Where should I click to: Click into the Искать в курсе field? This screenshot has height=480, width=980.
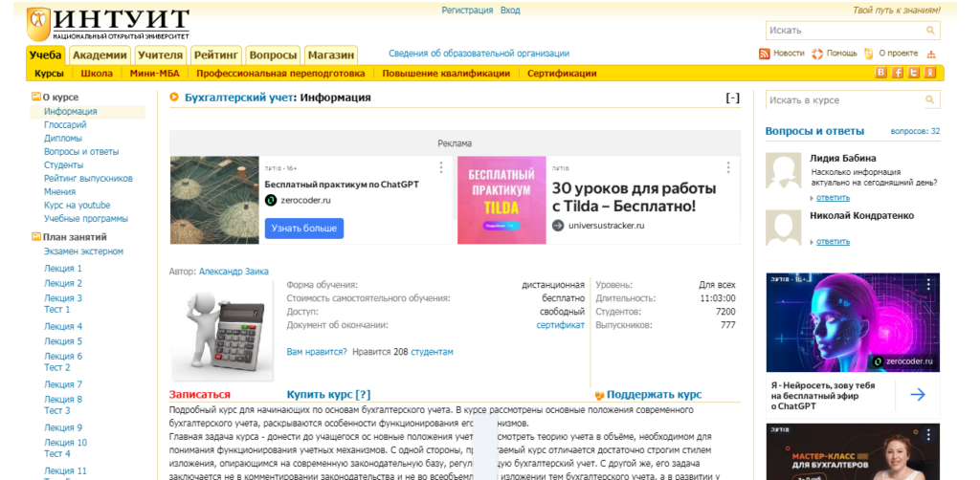click(x=842, y=99)
